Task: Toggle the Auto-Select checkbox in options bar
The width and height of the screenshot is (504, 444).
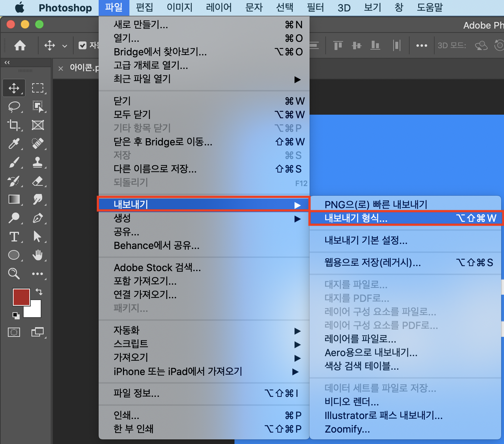Action: coord(83,45)
